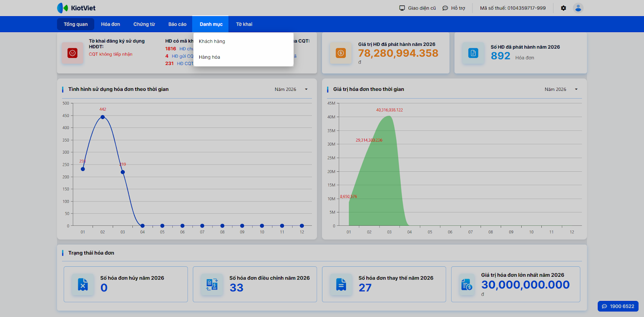
Task: Click the replaced invoices document icon
Action: coord(341,284)
